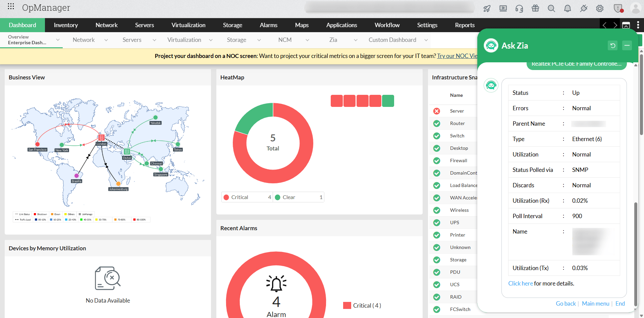644x318 pixels.
Task: Click the Critical legend entry in HeatMap
Action: (x=247, y=197)
